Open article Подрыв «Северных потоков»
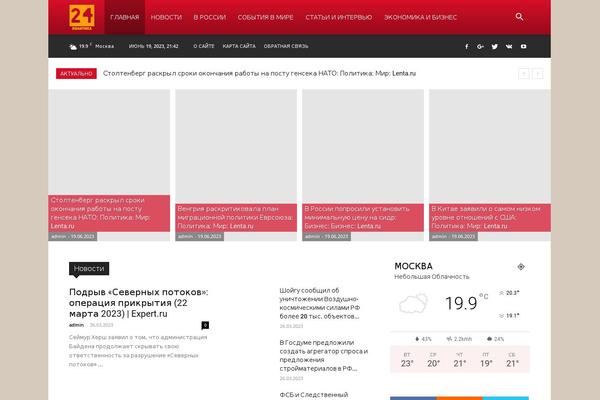600x400 pixels. (x=139, y=303)
